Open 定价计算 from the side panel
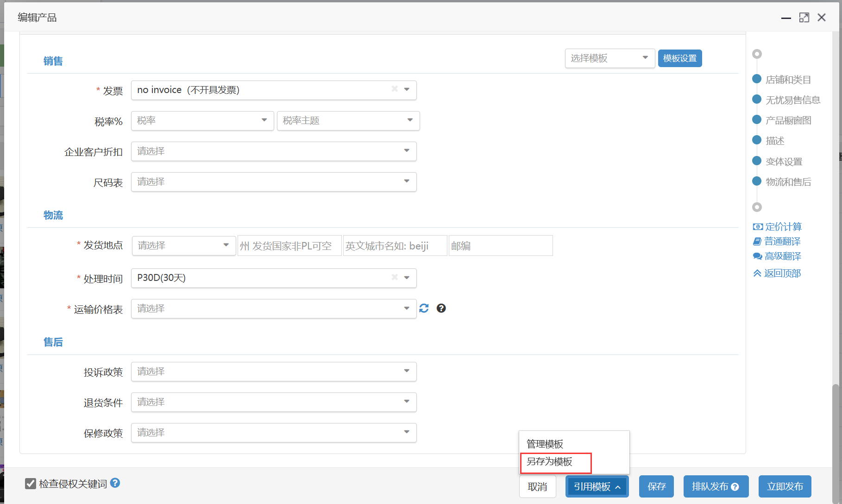Screen dimensions: 842x504 (783, 227)
